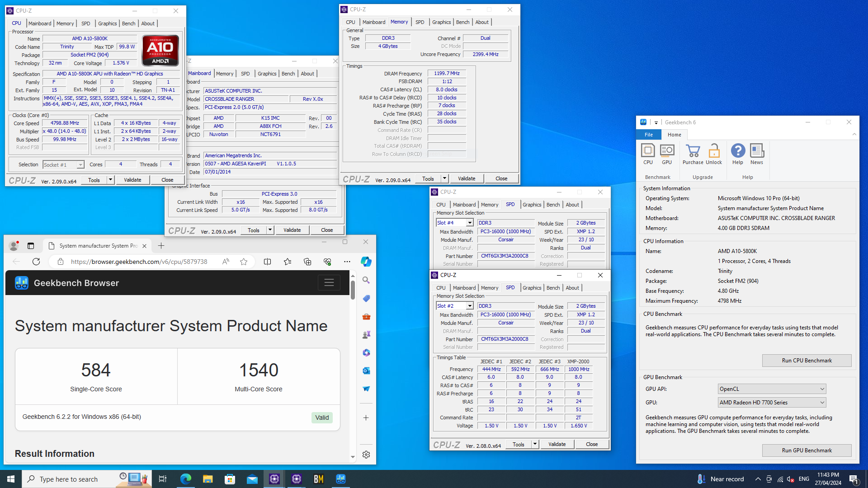Click the Unlock padlock icon in Geekbench
This screenshot has height=488, width=868.
coord(714,154)
